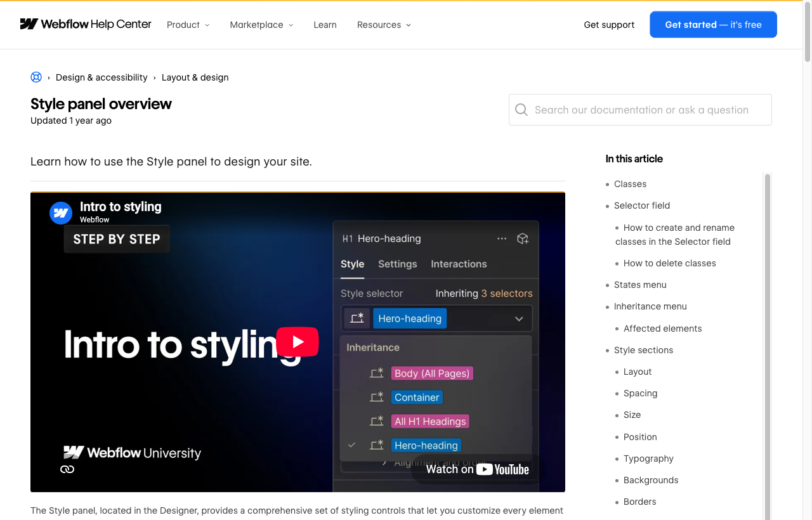
Task: Click the Webflow logo in header
Action: (x=86, y=24)
